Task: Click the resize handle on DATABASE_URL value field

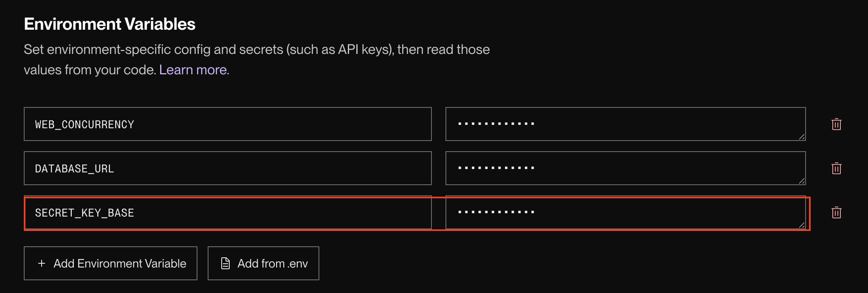Action: tap(801, 181)
